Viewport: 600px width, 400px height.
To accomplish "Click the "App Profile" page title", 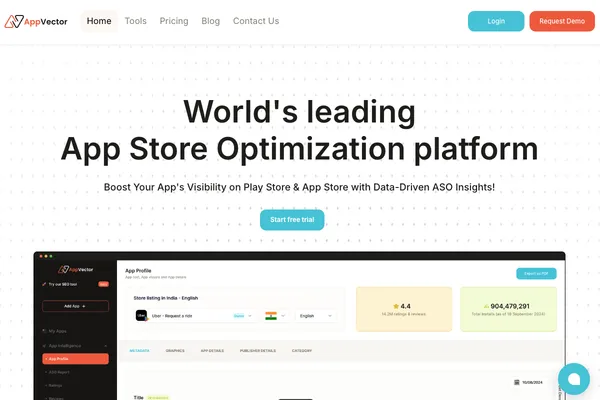I will click(138, 270).
